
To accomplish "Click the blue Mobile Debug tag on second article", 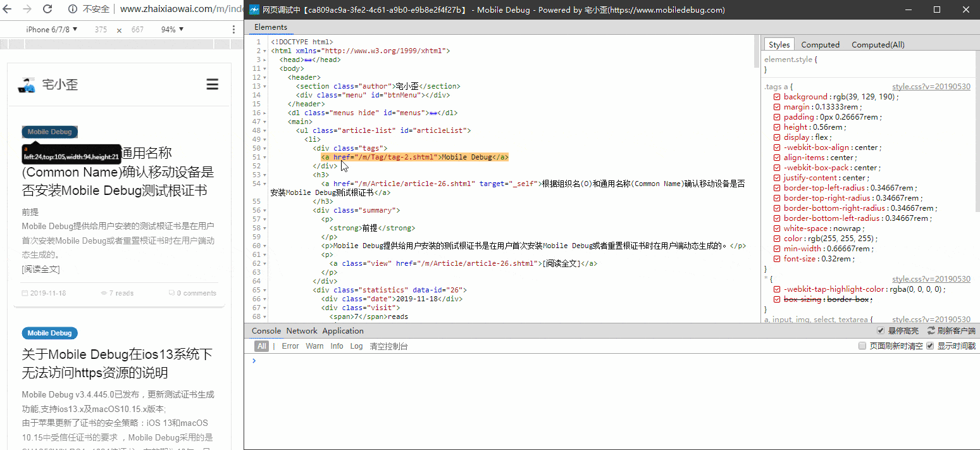I will 50,333.
